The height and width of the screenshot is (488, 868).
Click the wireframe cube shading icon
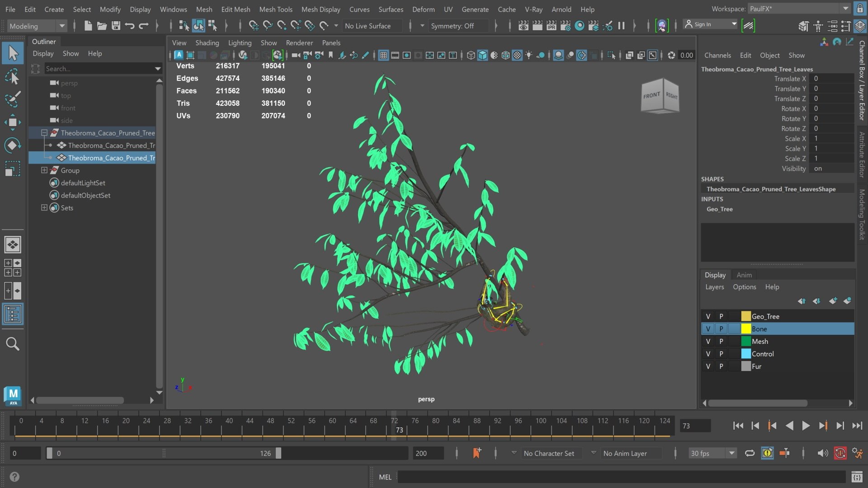pyautogui.click(x=471, y=55)
